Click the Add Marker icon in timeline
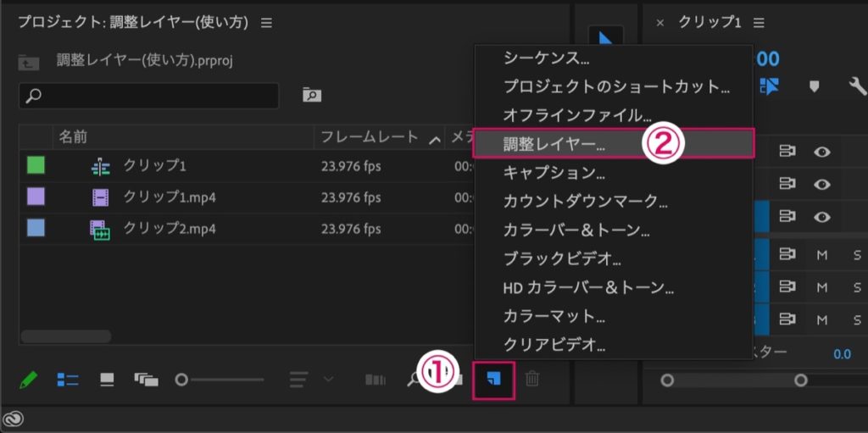Viewport: 868px width, 433px height. [x=814, y=86]
